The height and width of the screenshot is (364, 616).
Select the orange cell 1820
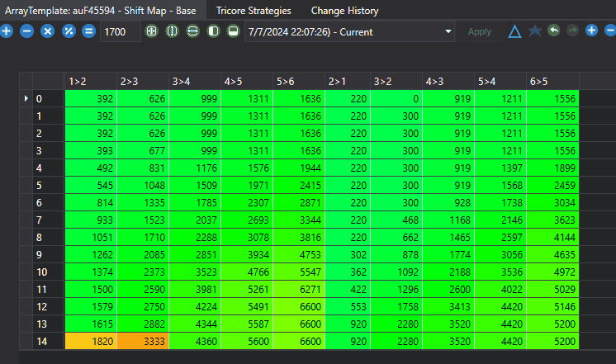[91, 341]
